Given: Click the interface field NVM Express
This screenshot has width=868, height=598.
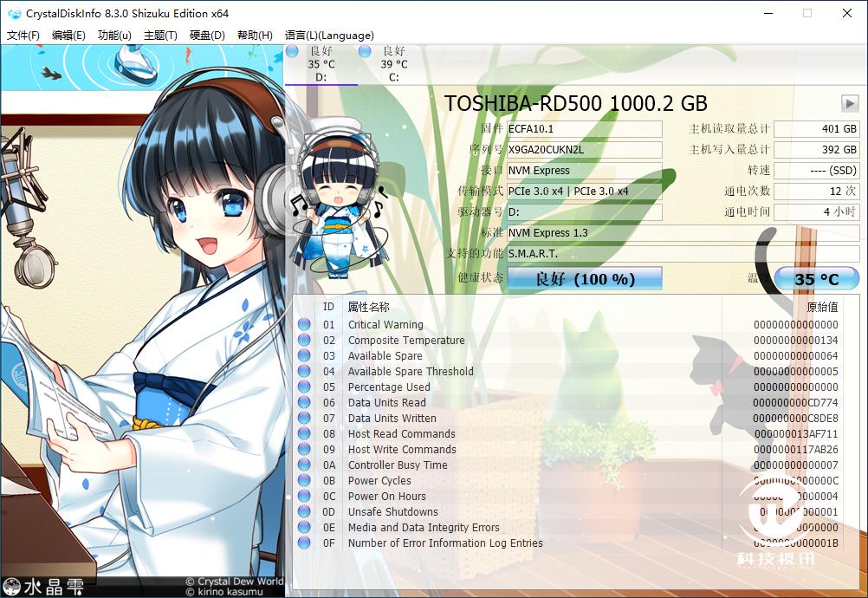Looking at the screenshot, I should tap(585, 171).
